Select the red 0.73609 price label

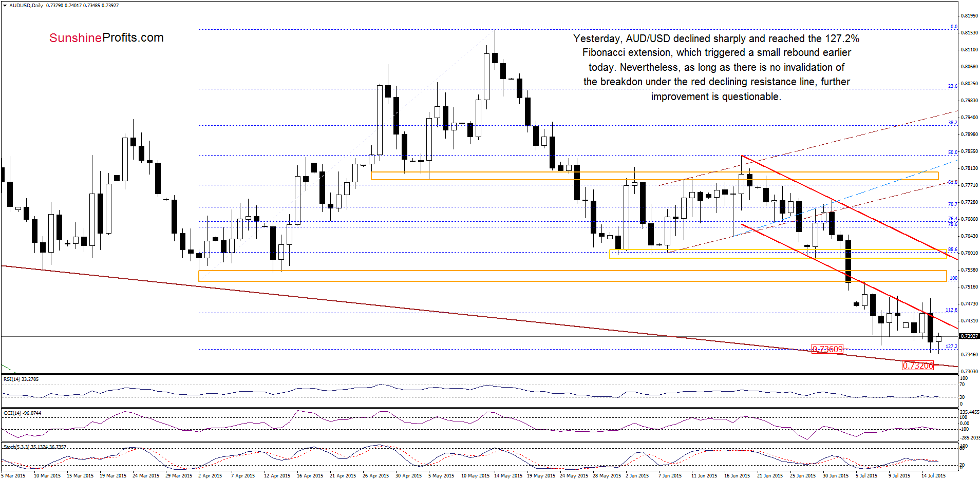(827, 349)
